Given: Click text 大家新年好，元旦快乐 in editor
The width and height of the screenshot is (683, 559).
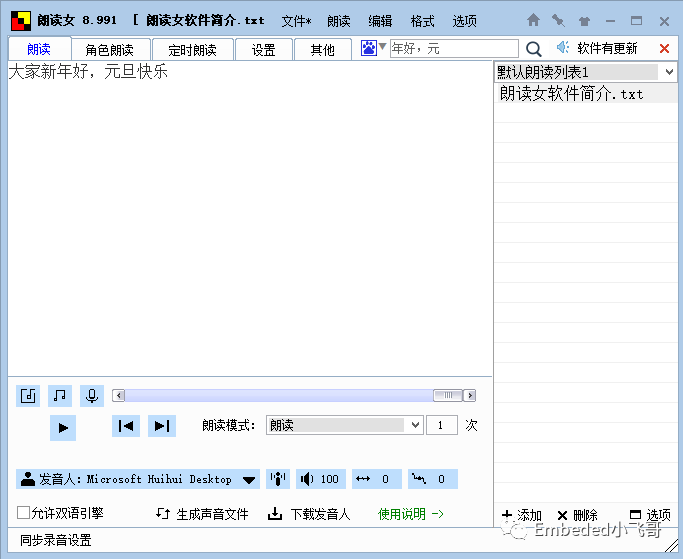Looking at the screenshot, I should (x=88, y=71).
